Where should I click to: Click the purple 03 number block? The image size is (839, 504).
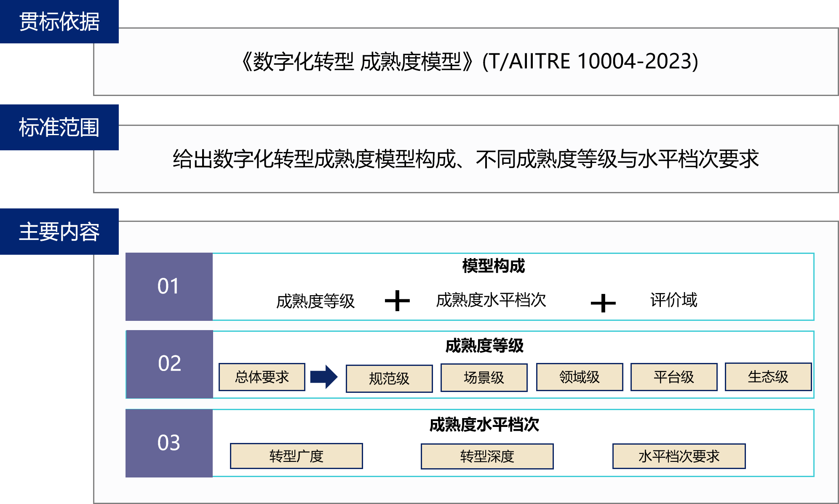169,443
